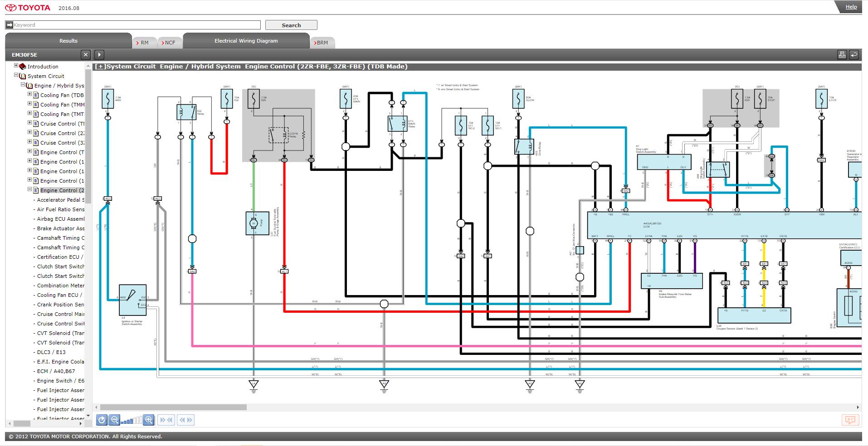868x446 pixels.
Task: Click the play arrow button beside the panel header
Action: coord(99,55)
